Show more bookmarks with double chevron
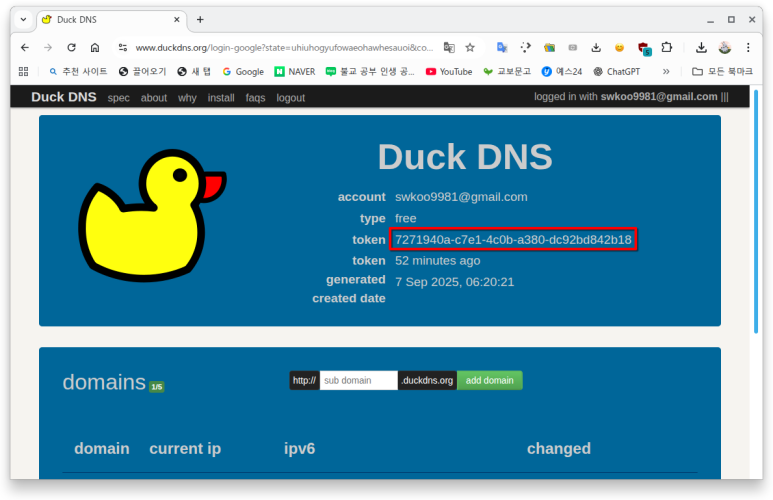Viewport: 773px width, 500px height. click(x=666, y=71)
